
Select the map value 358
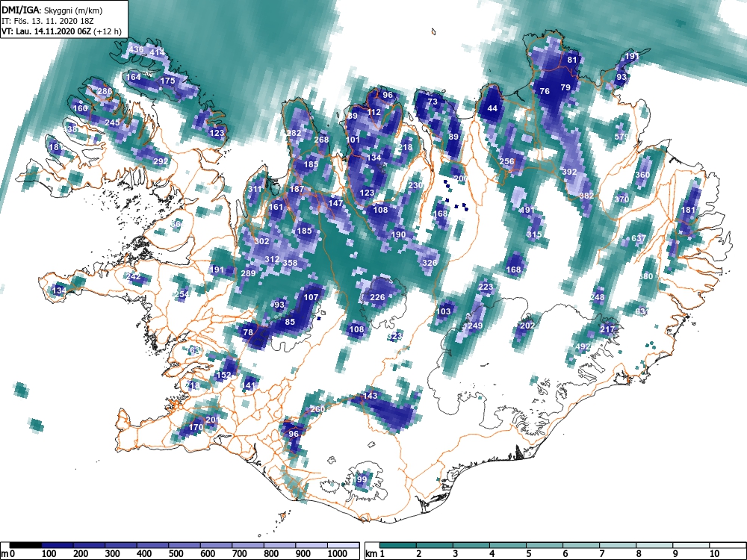coord(290,262)
